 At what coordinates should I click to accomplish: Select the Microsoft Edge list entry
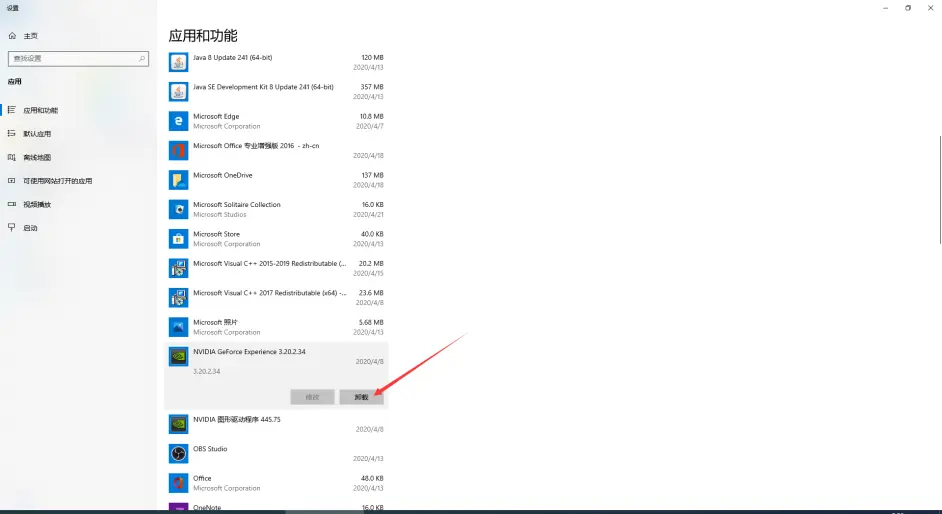[x=276, y=121]
